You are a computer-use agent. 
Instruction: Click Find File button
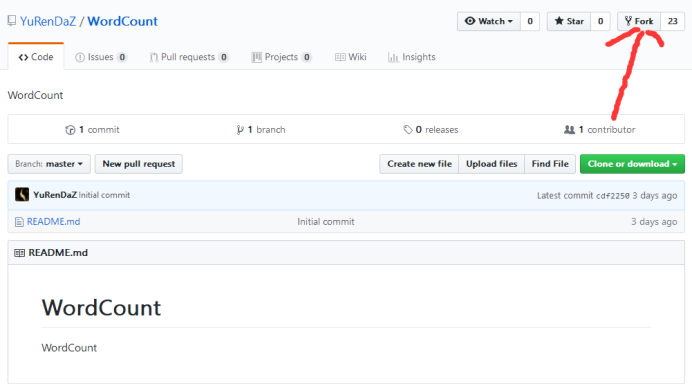click(550, 164)
